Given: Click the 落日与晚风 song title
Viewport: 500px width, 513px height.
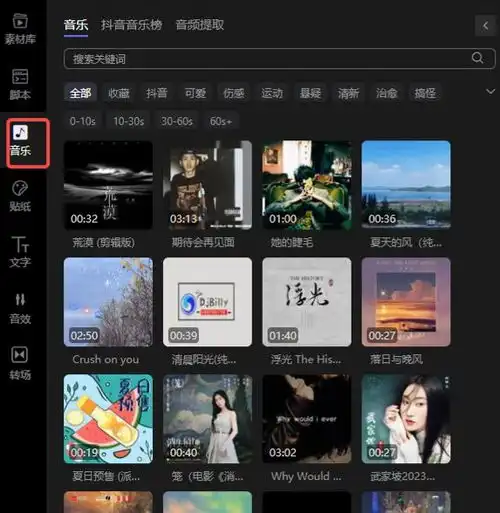Looking at the screenshot, I should click(396, 359).
